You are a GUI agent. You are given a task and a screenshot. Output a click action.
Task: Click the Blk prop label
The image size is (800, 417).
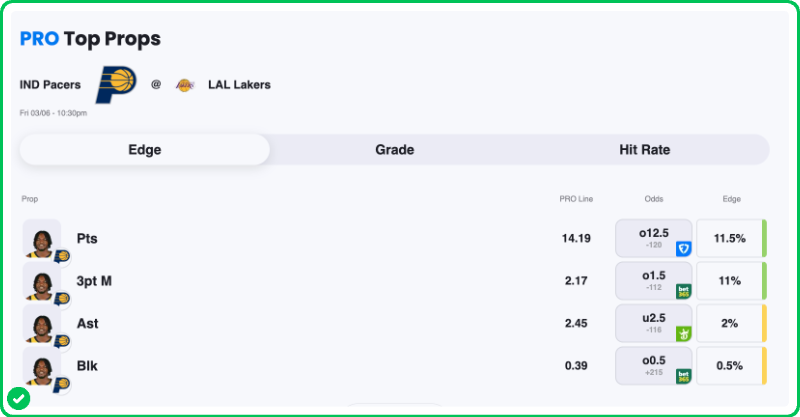click(87, 366)
